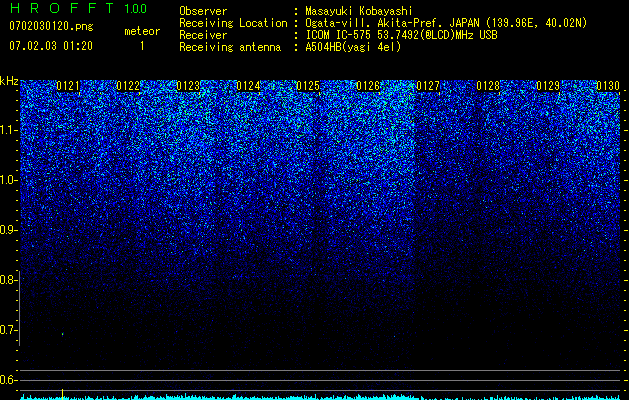The image size is (629, 400).
Task: Click the 1.0.0 version number
Action: tap(135, 9)
